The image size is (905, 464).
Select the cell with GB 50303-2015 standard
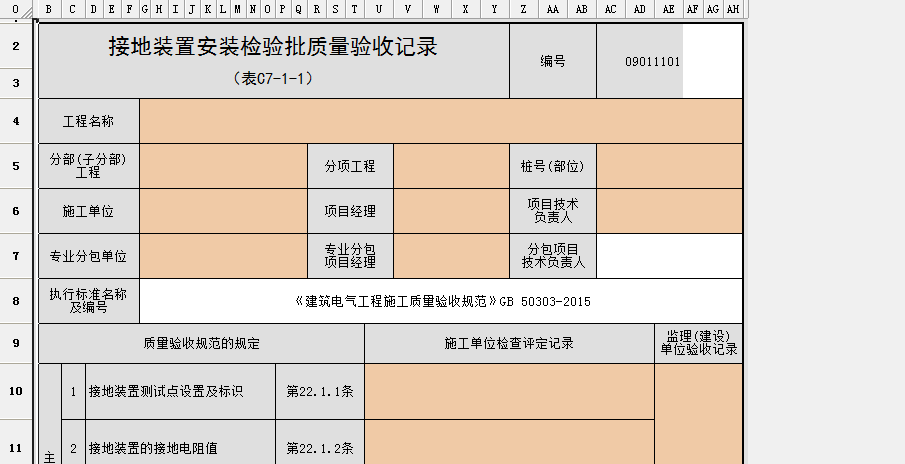(441, 301)
